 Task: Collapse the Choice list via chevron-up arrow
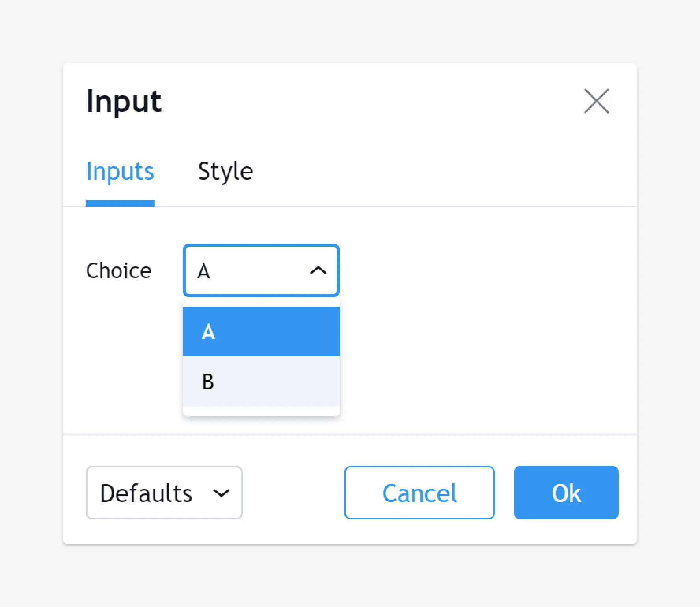(x=318, y=271)
